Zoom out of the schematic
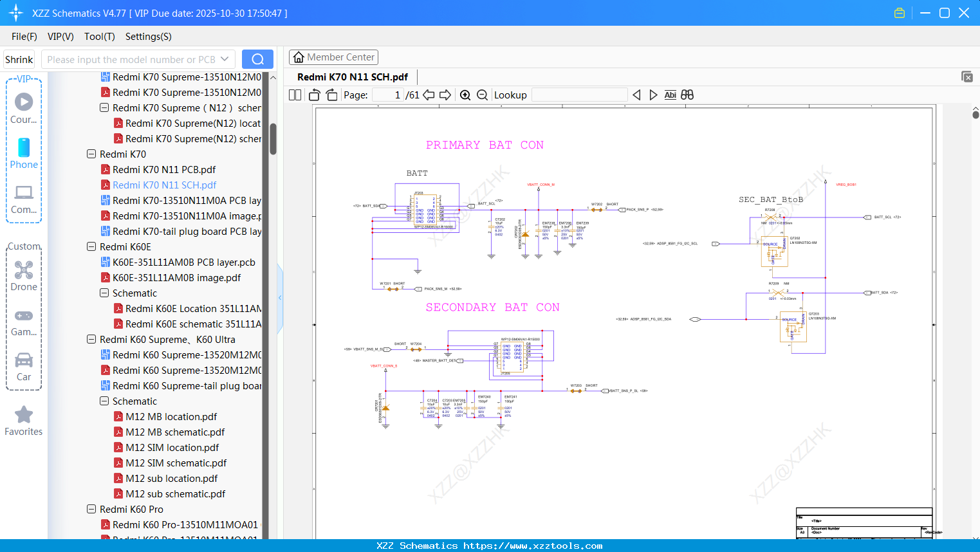 pyautogui.click(x=482, y=95)
